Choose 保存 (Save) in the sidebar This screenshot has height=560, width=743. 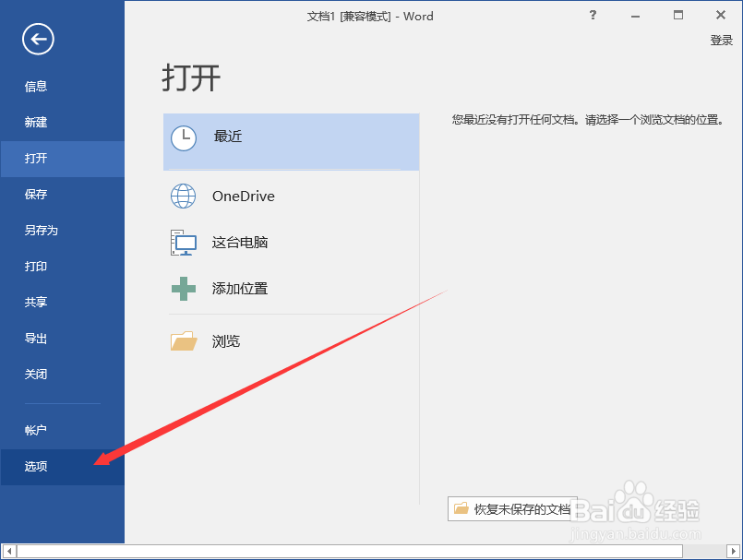[62, 195]
